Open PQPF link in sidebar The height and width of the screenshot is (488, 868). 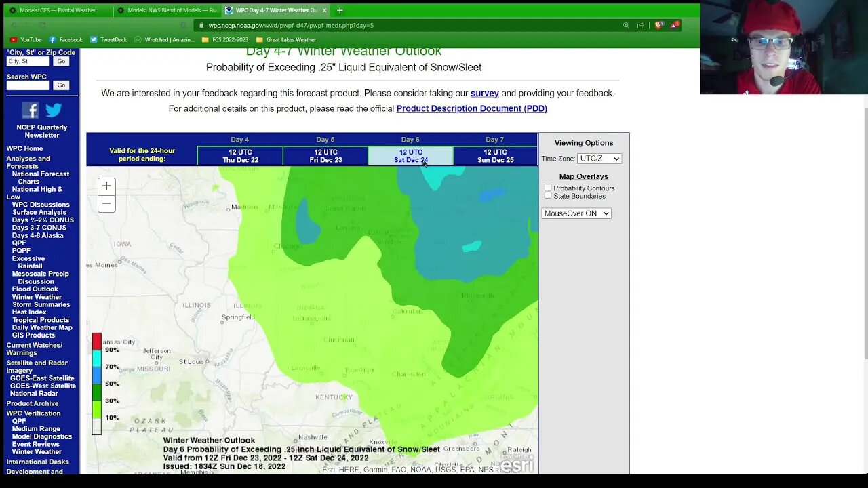tap(21, 251)
